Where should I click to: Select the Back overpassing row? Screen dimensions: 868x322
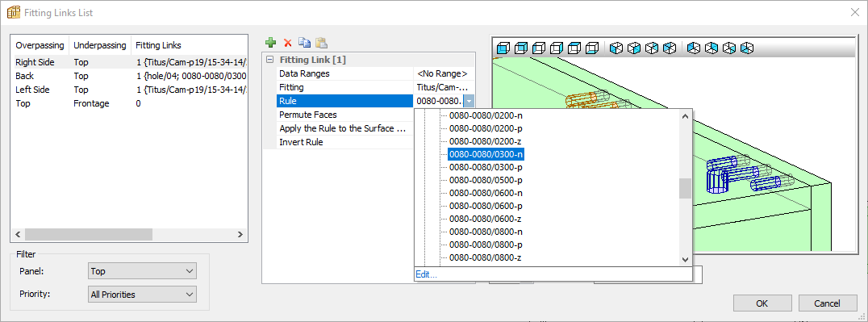coord(129,76)
